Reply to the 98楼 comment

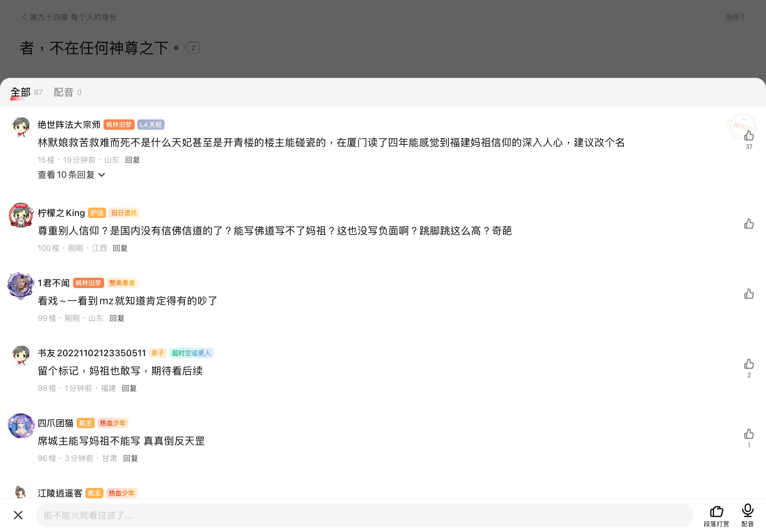click(130, 388)
